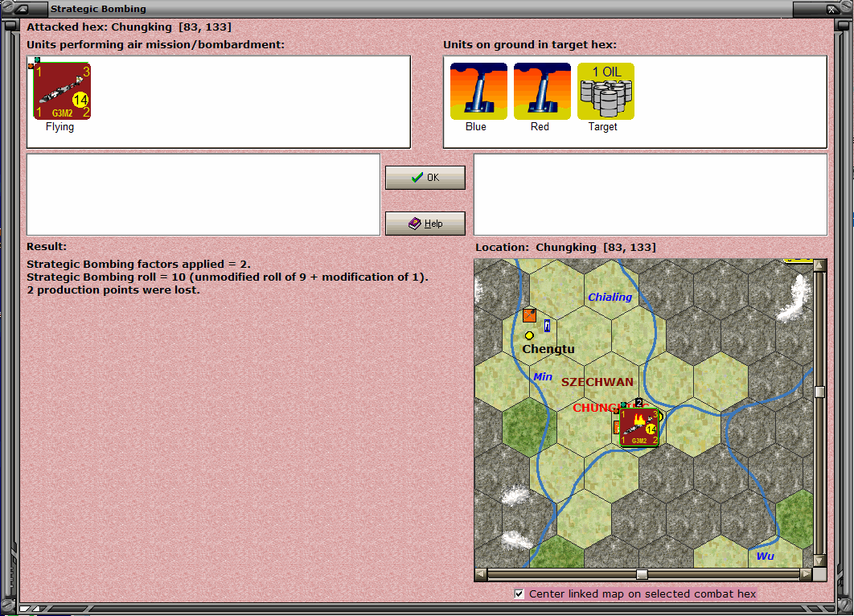The height and width of the screenshot is (616, 854).
Task: Click the dark green forest hex west of Chungking
Action: pyautogui.click(x=528, y=427)
